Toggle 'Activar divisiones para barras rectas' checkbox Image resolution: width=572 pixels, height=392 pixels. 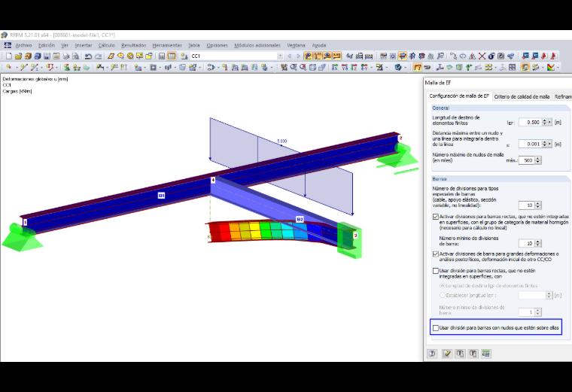coord(436,217)
